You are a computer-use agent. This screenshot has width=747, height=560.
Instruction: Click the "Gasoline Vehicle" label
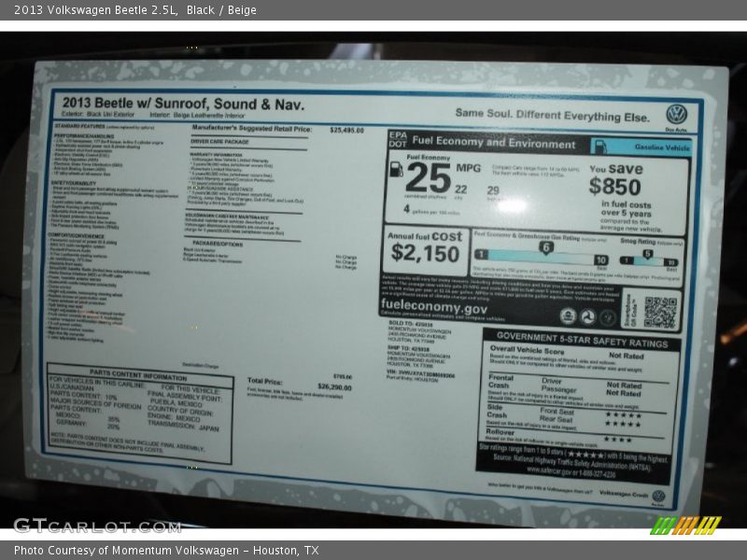coord(662,147)
